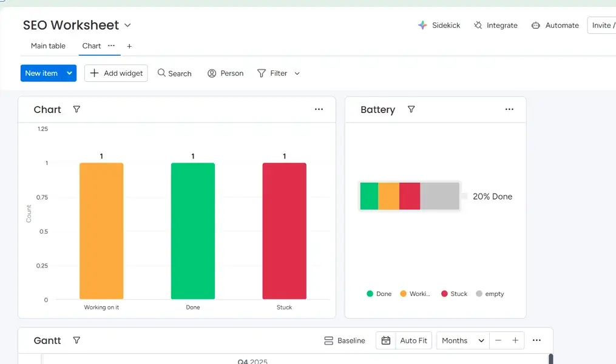Click the Auto Fit button

(413, 340)
